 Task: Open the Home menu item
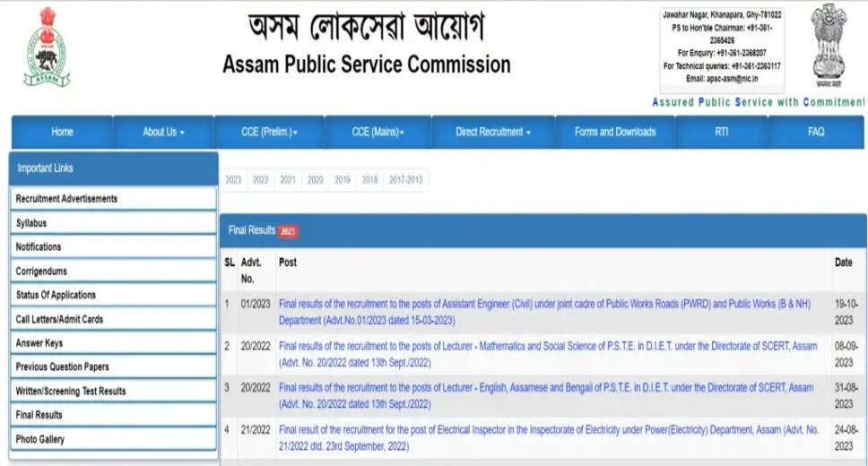coord(62,132)
